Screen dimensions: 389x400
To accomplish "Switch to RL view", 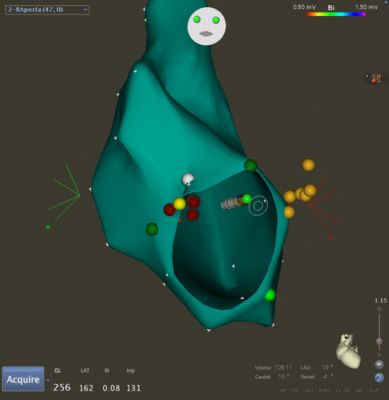I will 347,390.
